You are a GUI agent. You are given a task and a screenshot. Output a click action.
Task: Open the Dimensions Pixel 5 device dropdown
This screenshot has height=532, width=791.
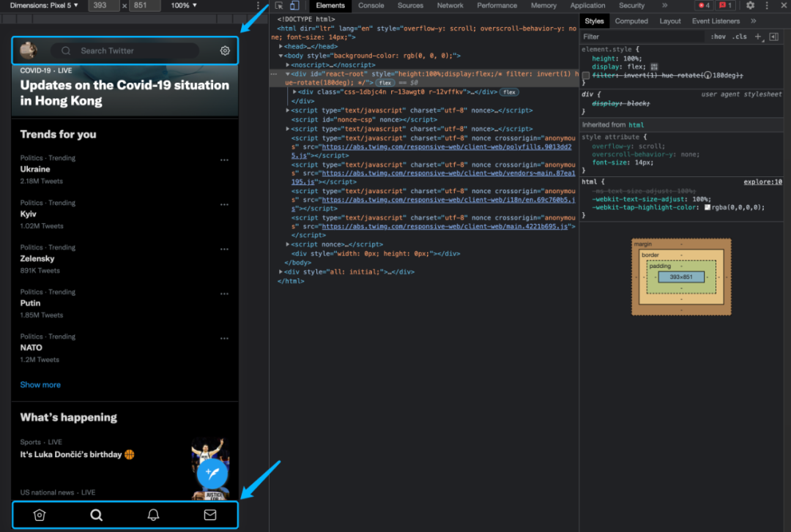[x=44, y=5]
